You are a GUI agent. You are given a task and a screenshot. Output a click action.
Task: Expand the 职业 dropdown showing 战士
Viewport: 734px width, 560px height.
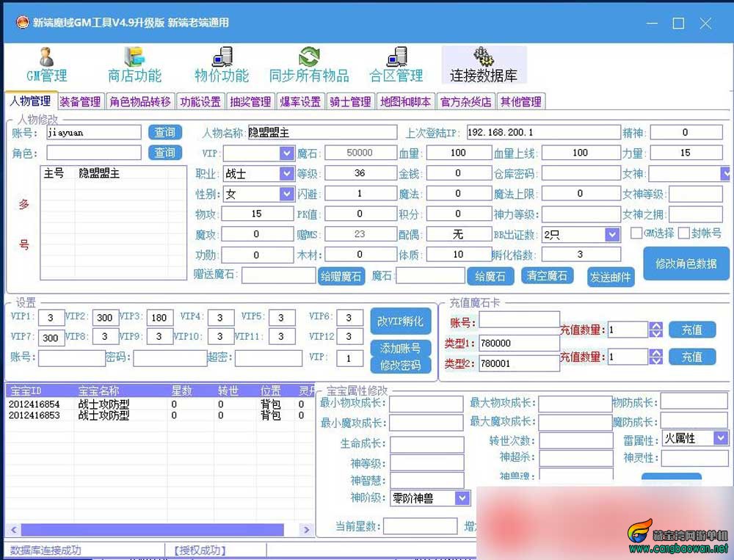click(x=286, y=174)
